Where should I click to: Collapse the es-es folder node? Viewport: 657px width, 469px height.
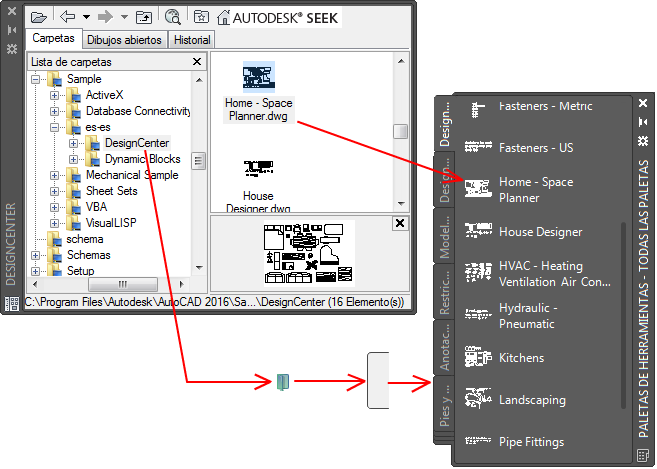point(54,127)
